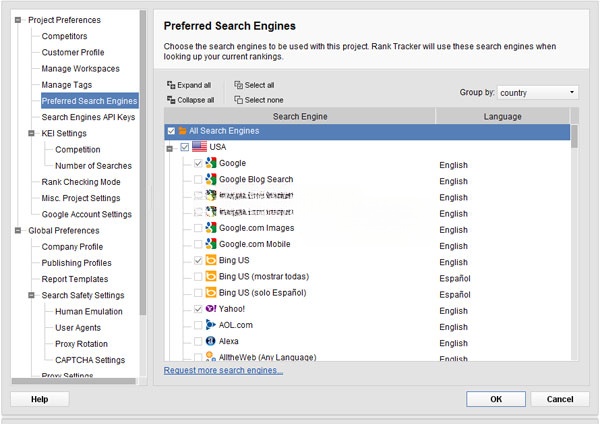Uncheck the Yahoo! checkbox
Viewport: 600px width, 424px height.
point(198,309)
